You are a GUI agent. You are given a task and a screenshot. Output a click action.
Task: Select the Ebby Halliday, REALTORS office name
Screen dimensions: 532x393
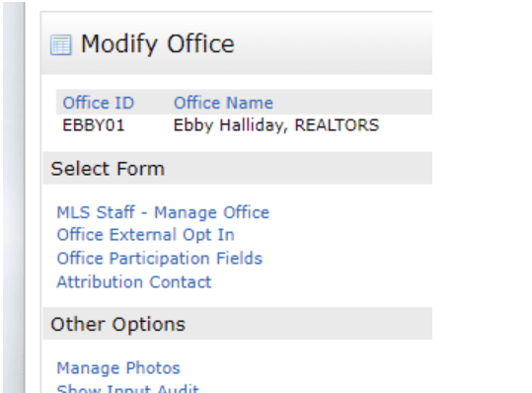[276, 125]
